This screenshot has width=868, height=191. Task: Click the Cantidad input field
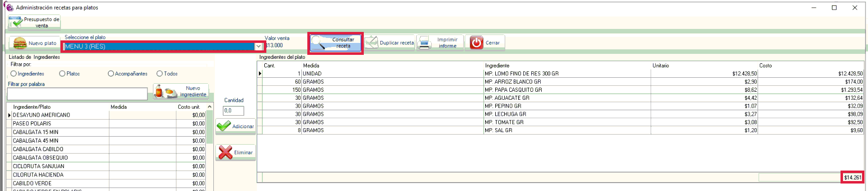[x=233, y=111]
